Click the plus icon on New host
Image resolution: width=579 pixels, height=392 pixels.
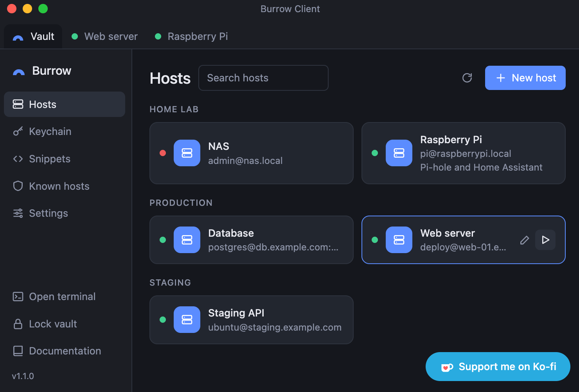pos(500,78)
